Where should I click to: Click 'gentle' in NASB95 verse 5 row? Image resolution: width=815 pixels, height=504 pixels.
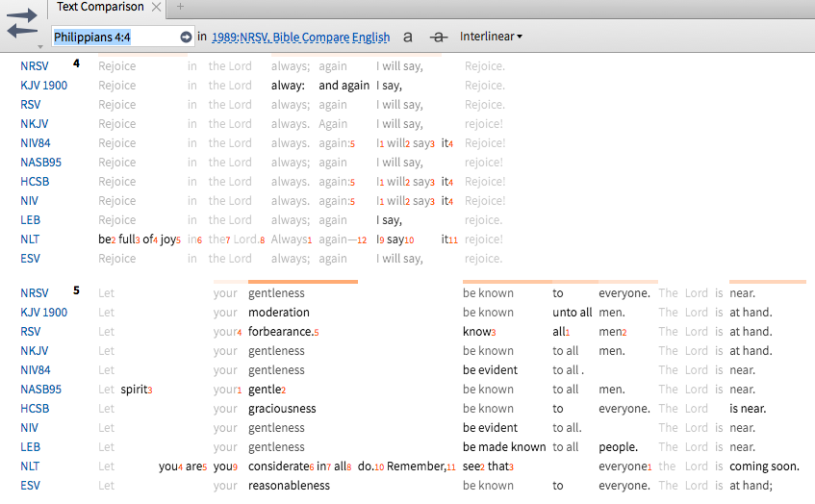click(265, 390)
